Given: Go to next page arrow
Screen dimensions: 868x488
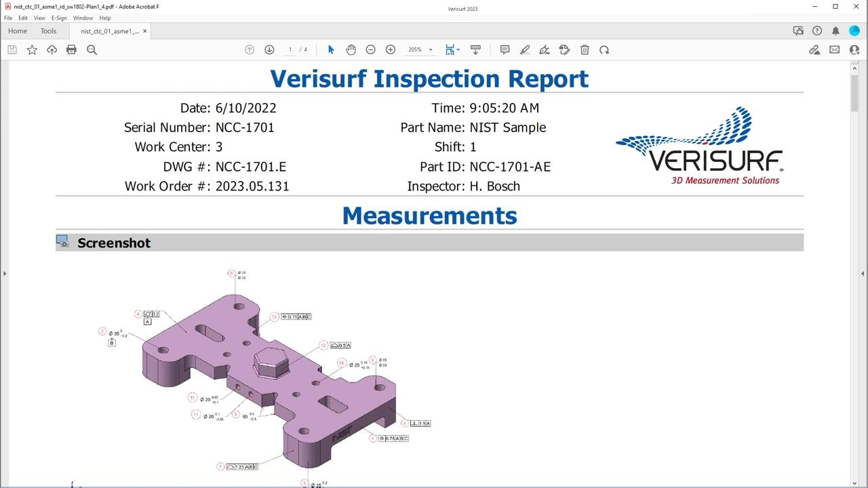Looking at the screenshot, I should tap(269, 49).
